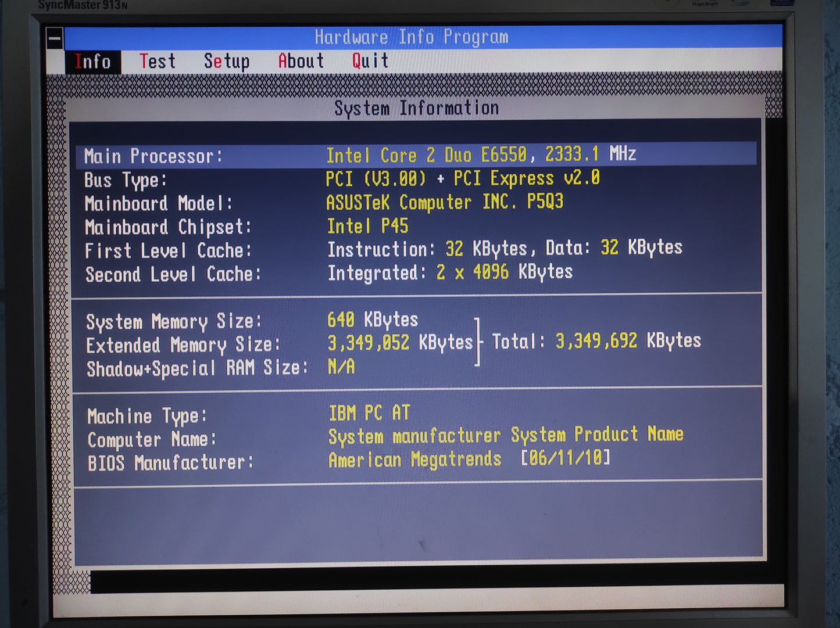Select the highlighted Main Processor row
The image size is (840, 628).
[416, 156]
